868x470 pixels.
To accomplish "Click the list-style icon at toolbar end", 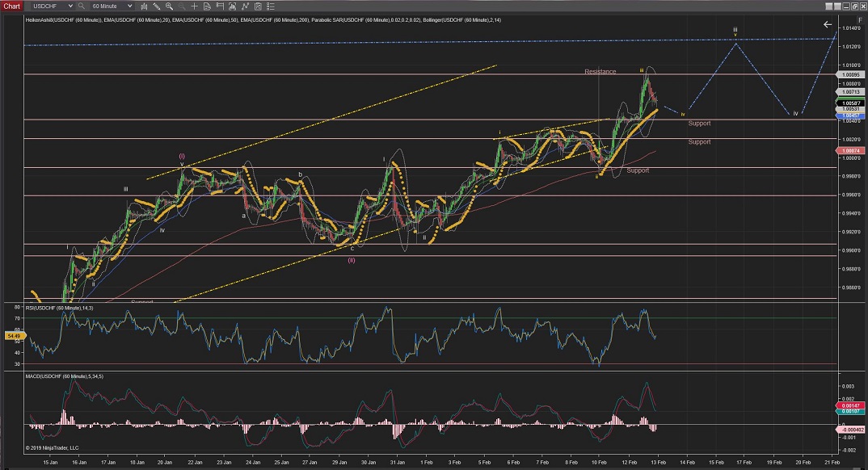I will pos(271,6).
